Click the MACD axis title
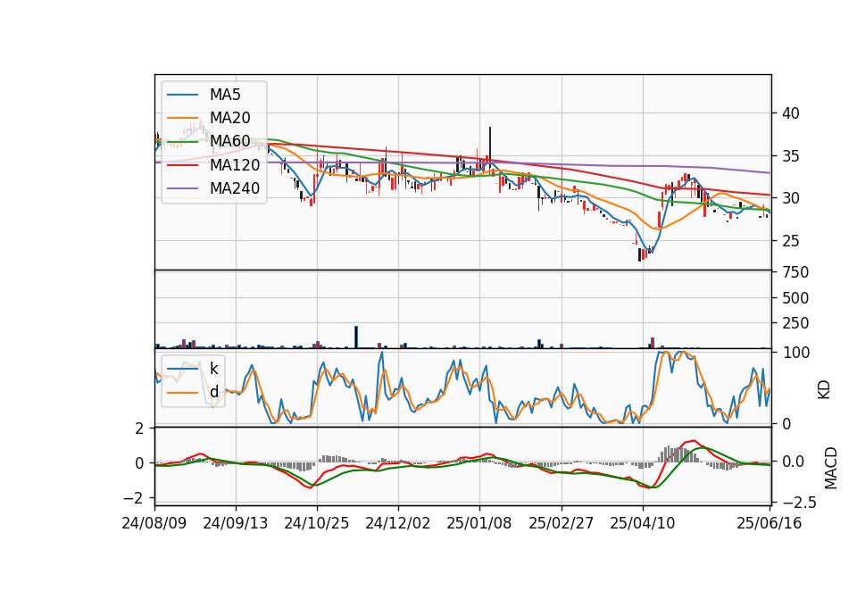This screenshot has height=616, width=857. [x=831, y=468]
